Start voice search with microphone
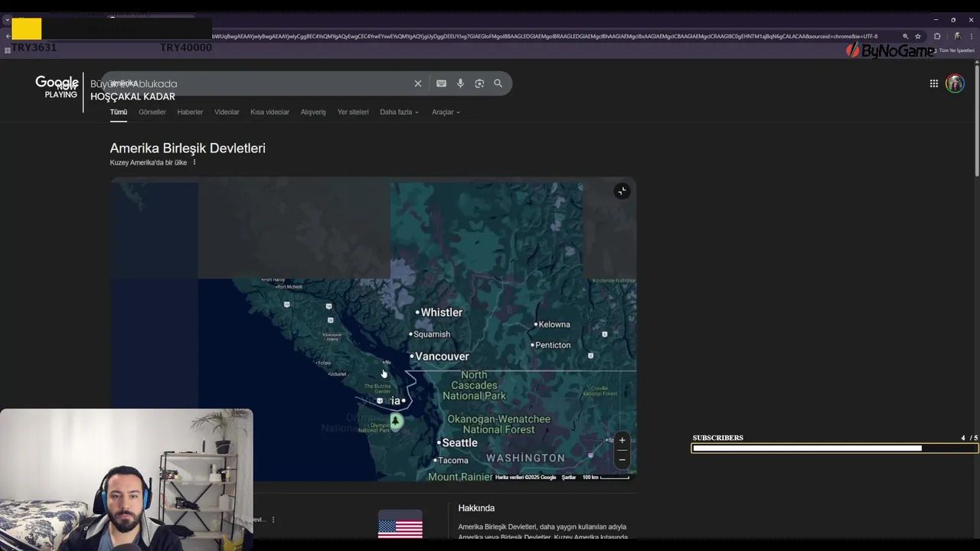The height and width of the screenshot is (551, 980). coord(460,83)
